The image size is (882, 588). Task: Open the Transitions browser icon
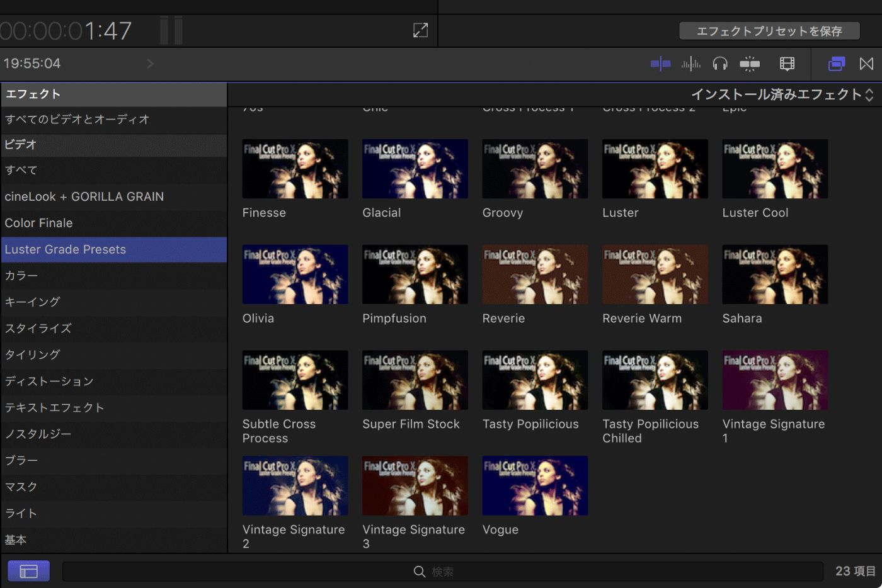coord(867,64)
